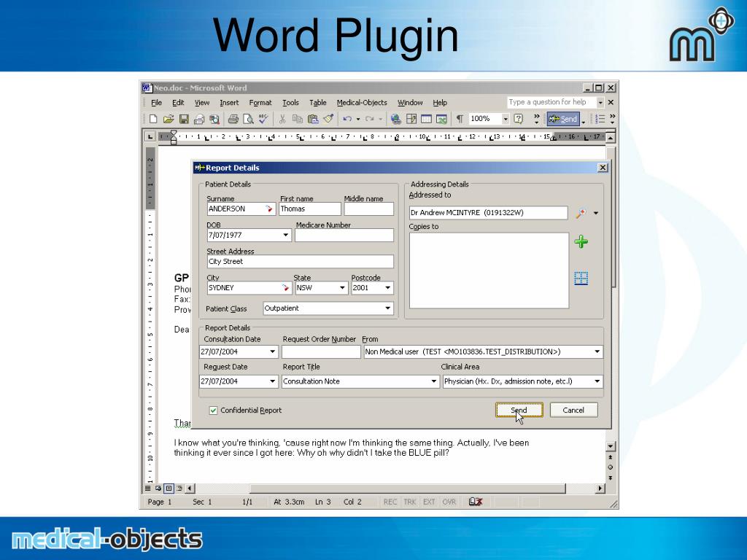Open the Insert menu
The image size is (747, 560).
(229, 102)
